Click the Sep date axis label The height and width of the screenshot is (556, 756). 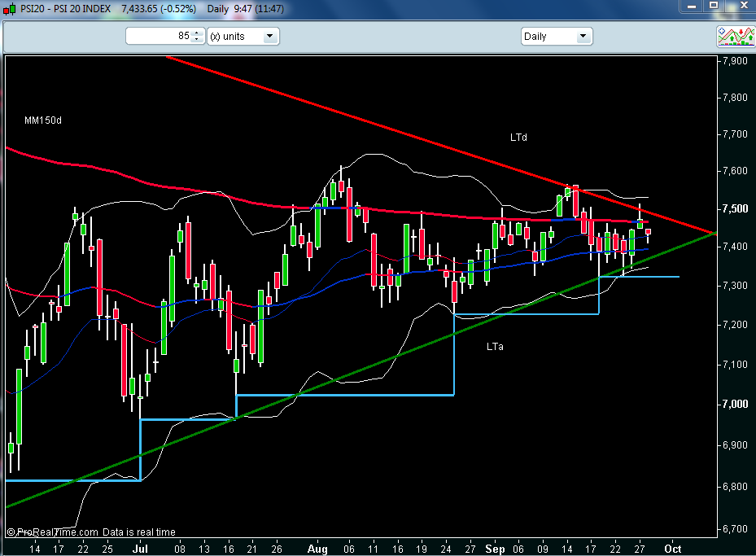click(495, 549)
